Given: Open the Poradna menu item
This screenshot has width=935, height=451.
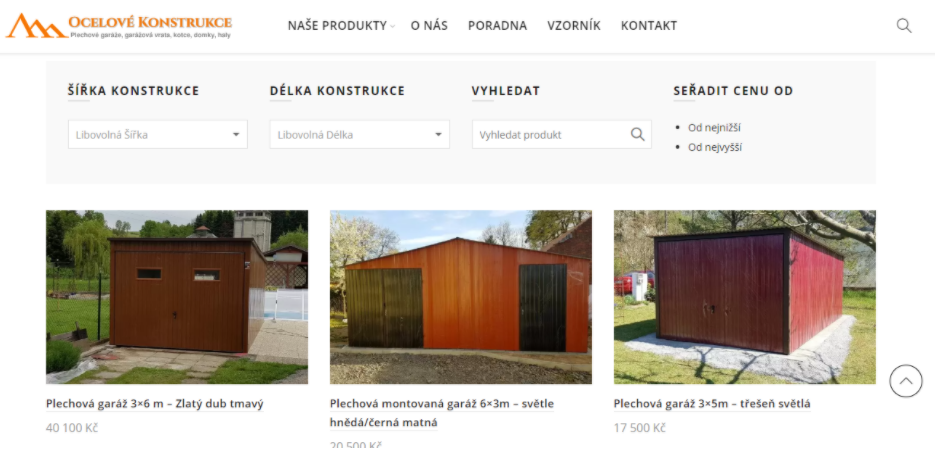Looking at the screenshot, I should tap(497, 26).
